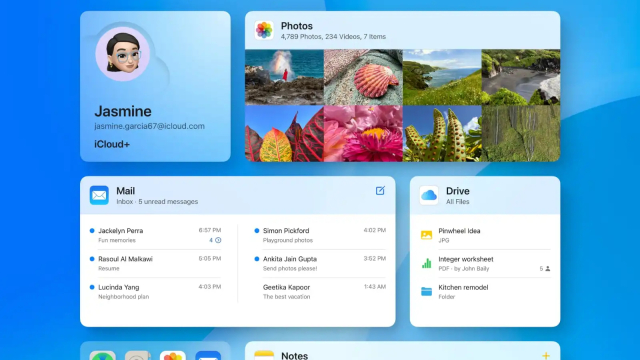The image size is (640, 360).
Task: Click the 'Inbox · 5 unread messages' subtitle
Action: [157, 202]
